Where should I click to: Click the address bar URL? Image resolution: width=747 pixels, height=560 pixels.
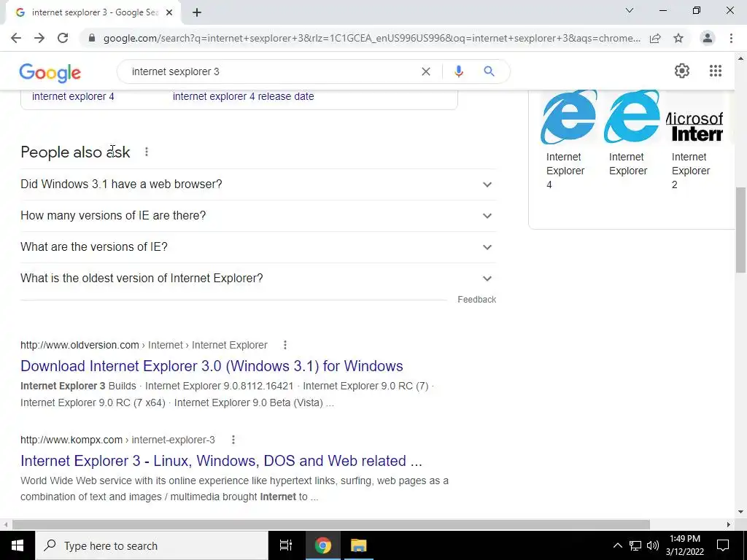point(371,38)
